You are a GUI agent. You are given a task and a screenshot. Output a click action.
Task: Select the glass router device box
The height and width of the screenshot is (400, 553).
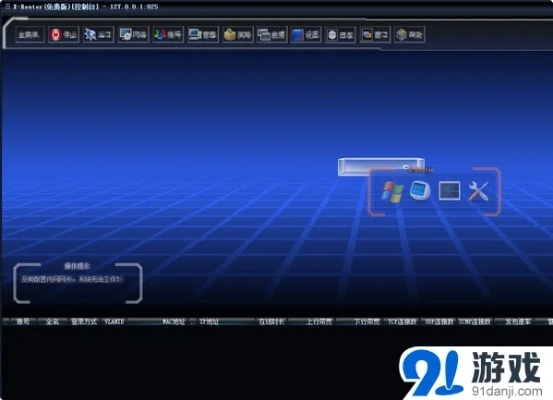coord(381,166)
